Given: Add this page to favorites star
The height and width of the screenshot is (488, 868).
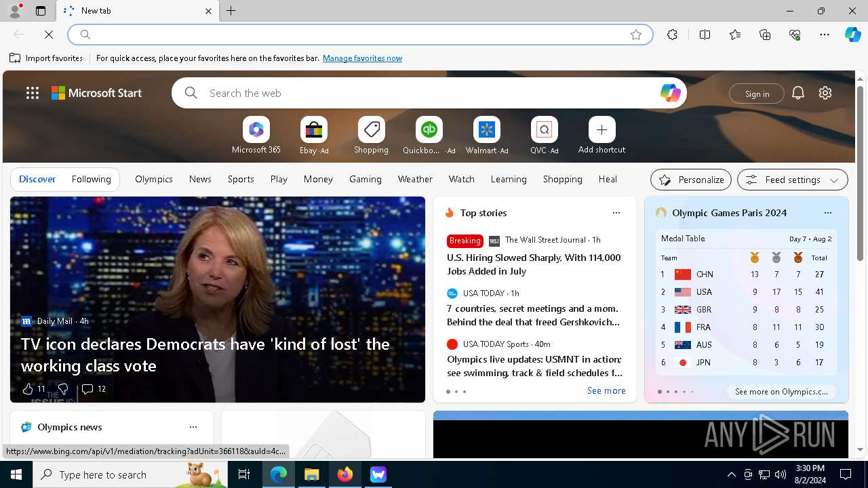Looking at the screenshot, I should pos(636,35).
